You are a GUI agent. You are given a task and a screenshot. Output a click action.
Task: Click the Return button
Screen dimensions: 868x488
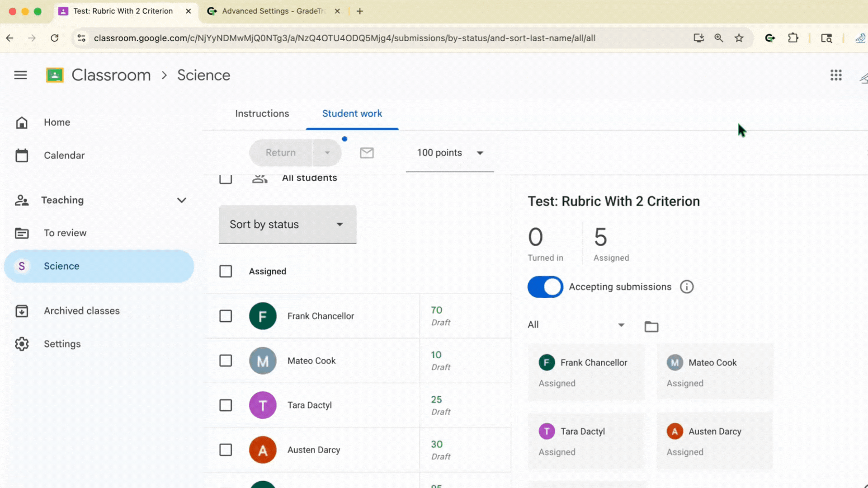(x=281, y=153)
